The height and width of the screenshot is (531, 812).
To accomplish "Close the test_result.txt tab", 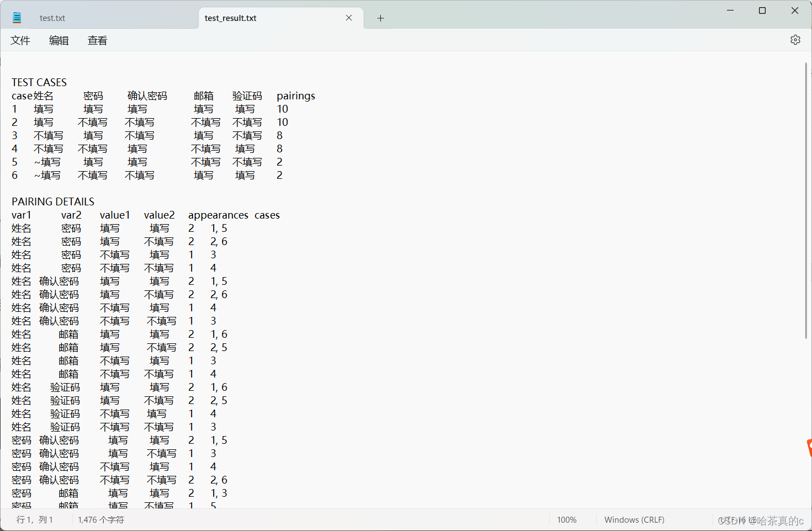I will coord(349,18).
